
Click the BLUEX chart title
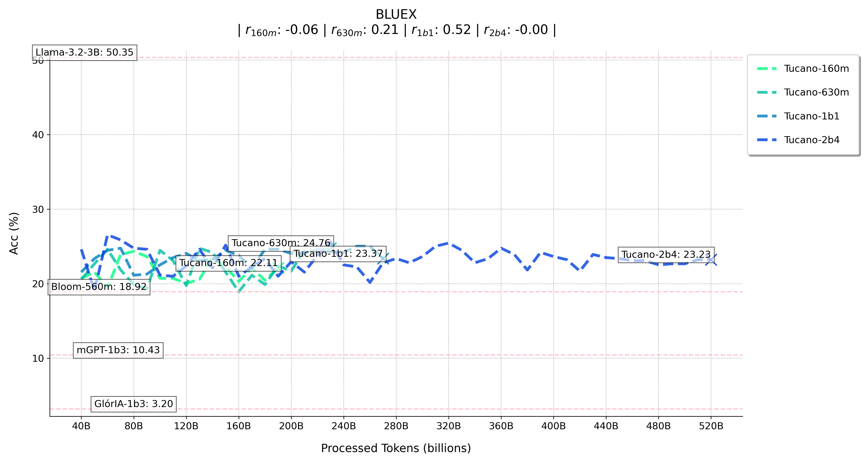click(x=396, y=14)
